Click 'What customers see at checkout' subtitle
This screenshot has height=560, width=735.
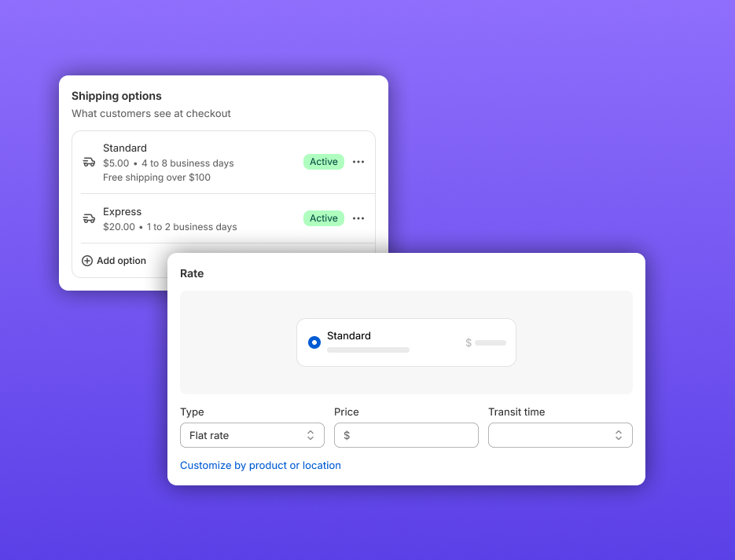[x=151, y=114]
